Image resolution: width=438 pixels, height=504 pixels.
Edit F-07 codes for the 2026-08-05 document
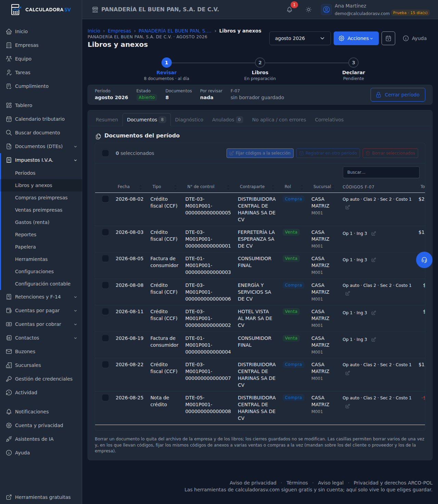[374, 260]
